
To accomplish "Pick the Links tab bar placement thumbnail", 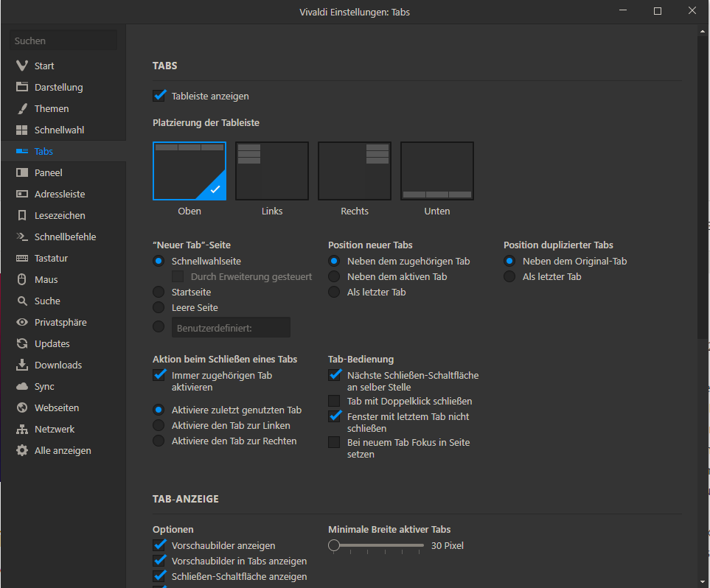I will 272,171.
